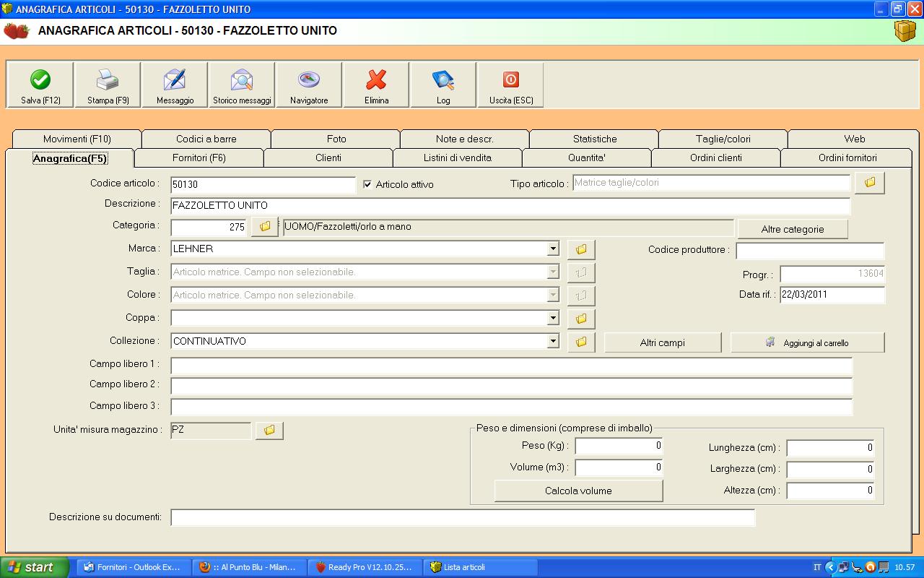Open Storico messaggi from the toolbar
The height and width of the screenshot is (578, 924).
pyautogui.click(x=242, y=80)
